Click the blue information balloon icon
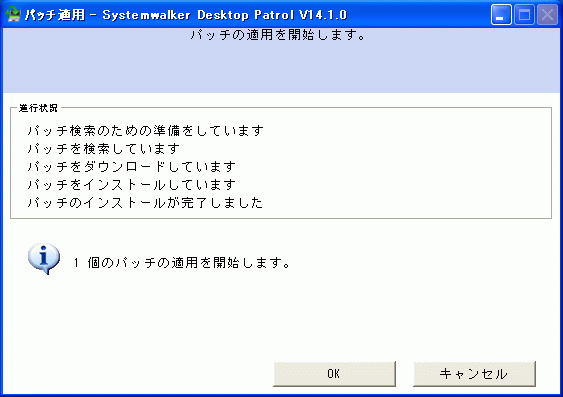The height and width of the screenshot is (397, 563). [x=44, y=259]
